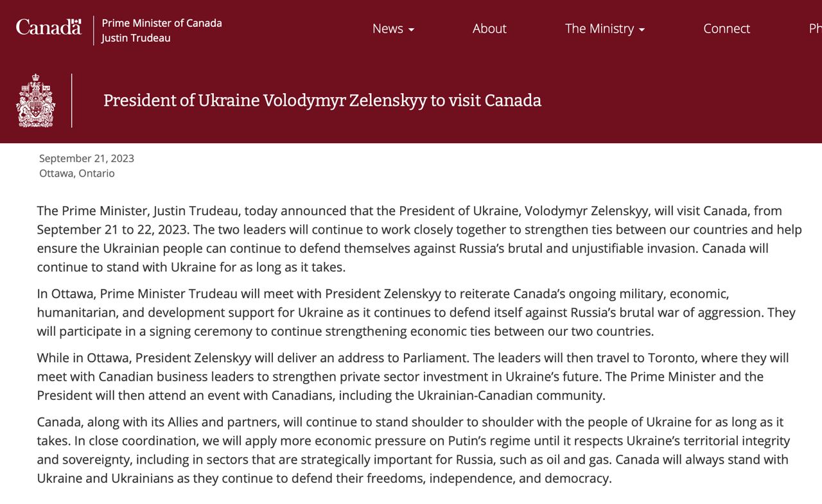Click the flag on the Canada wordmark
Viewport: 822px width, 504px height.
coord(76,21)
